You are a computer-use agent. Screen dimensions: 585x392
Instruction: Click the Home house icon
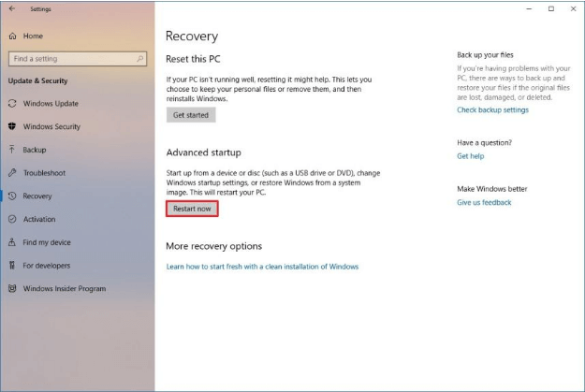point(12,36)
